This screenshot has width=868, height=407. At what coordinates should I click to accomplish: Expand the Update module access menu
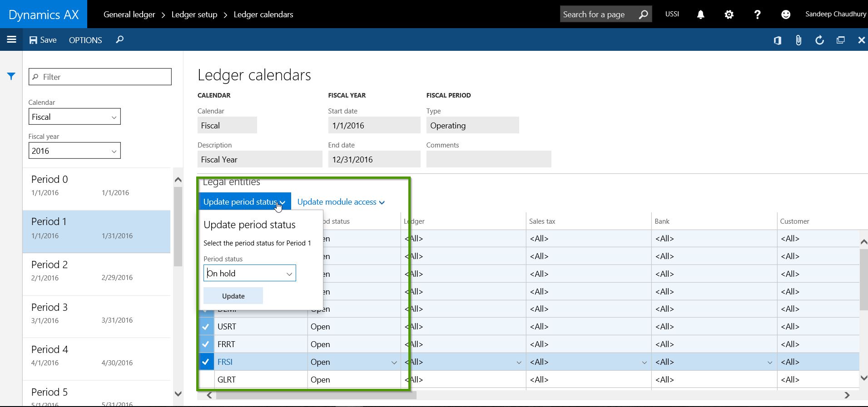(x=341, y=202)
